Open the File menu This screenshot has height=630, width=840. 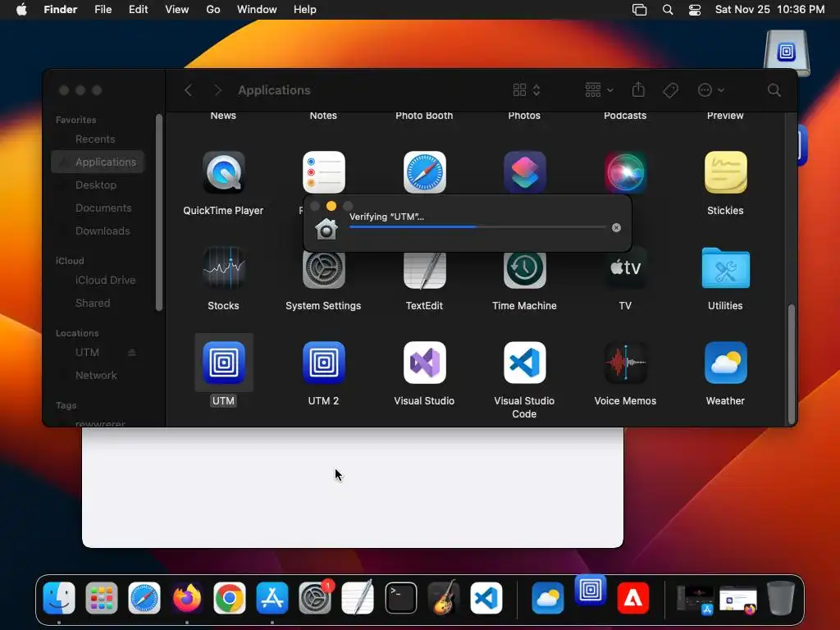click(103, 10)
